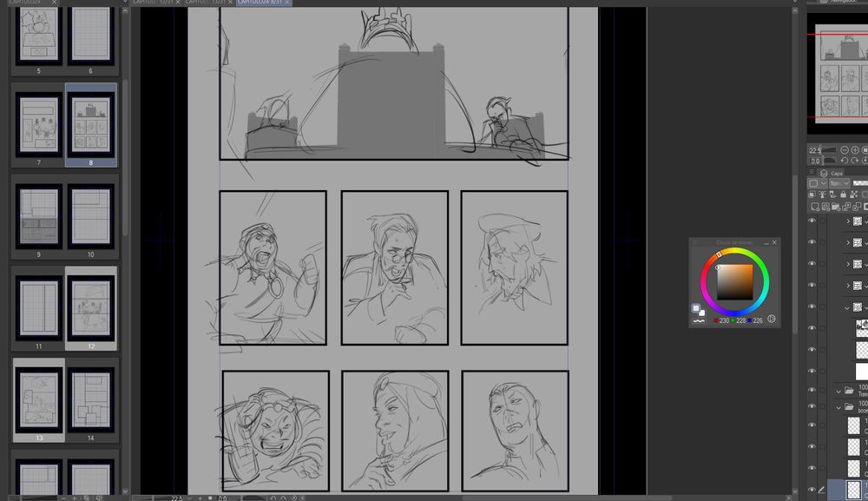Hide the solid white paper layer

click(812, 371)
